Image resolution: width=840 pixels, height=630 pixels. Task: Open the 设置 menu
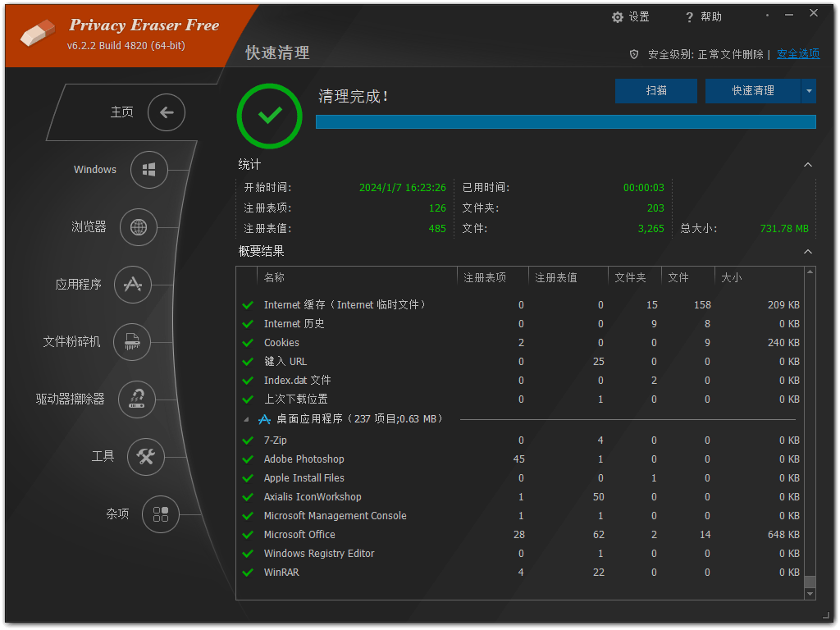(x=630, y=16)
